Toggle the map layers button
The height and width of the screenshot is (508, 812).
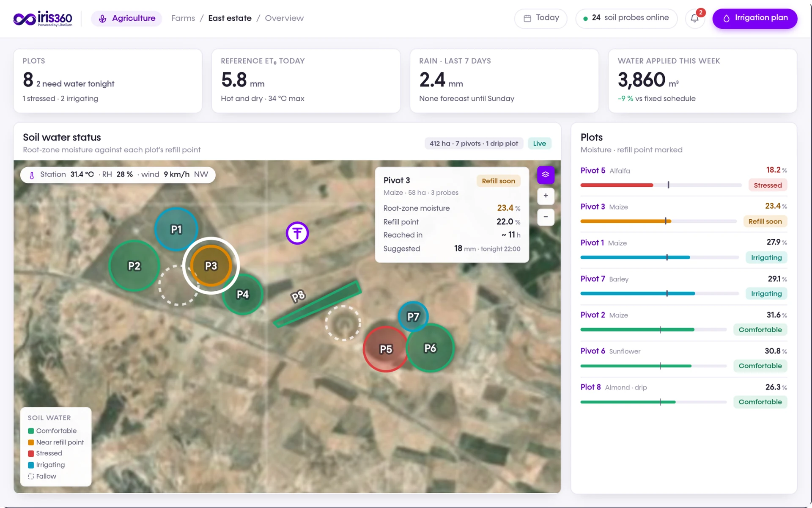(546, 175)
